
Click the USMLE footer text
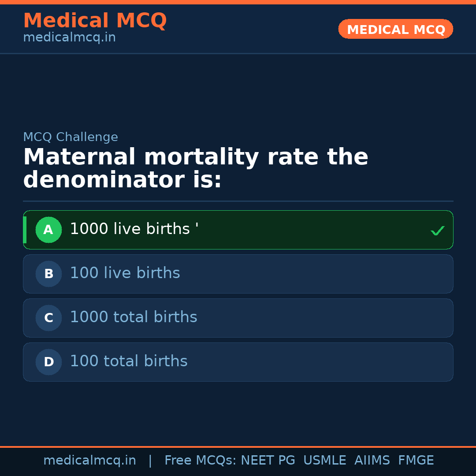pos(324,461)
